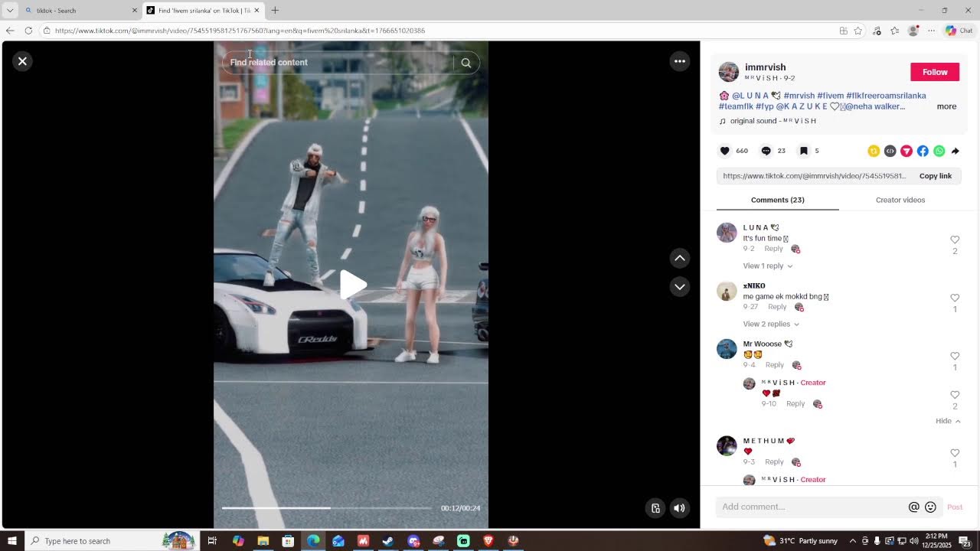
Task: Get embed code with the embed icon
Action: point(890,151)
